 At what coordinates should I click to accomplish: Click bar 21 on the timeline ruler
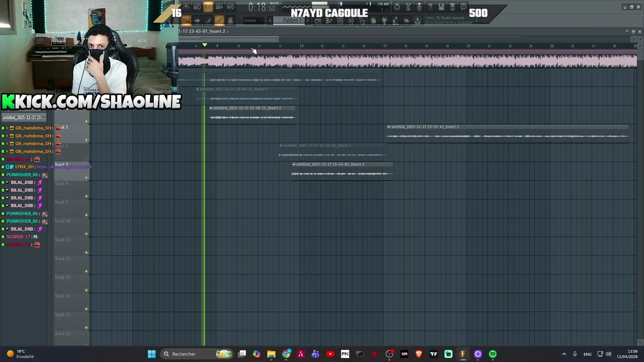click(x=468, y=46)
